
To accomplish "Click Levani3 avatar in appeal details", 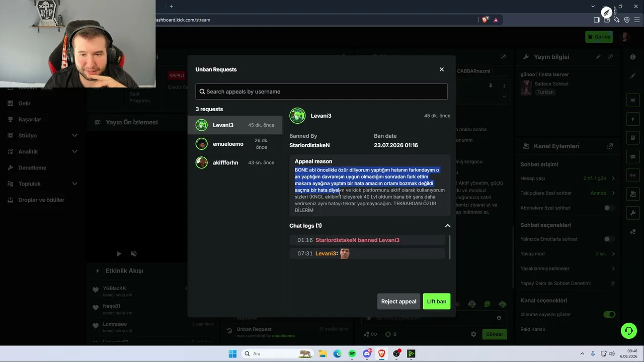I will point(297,116).
